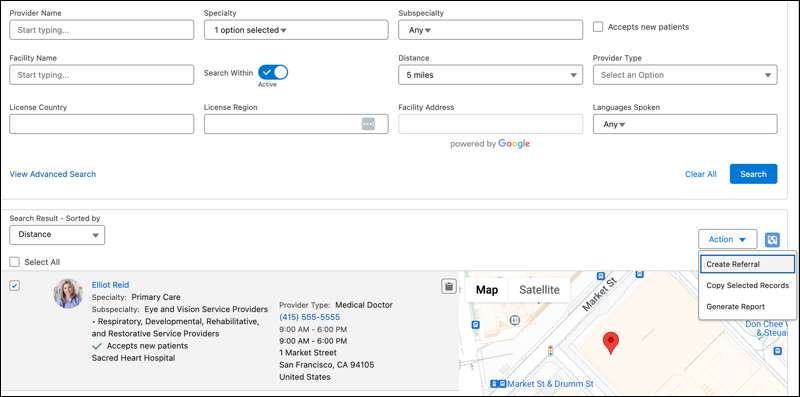This screenshot has height=397, width=800.
Task: Open the Languages Spoken dropdown
Action: click(x=685, y=124)
